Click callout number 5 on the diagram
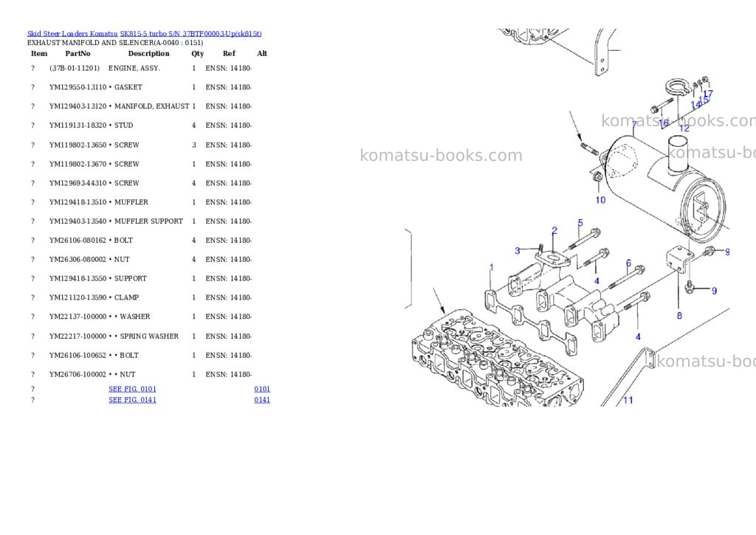 pyautogui.click(x=580, y=223)
